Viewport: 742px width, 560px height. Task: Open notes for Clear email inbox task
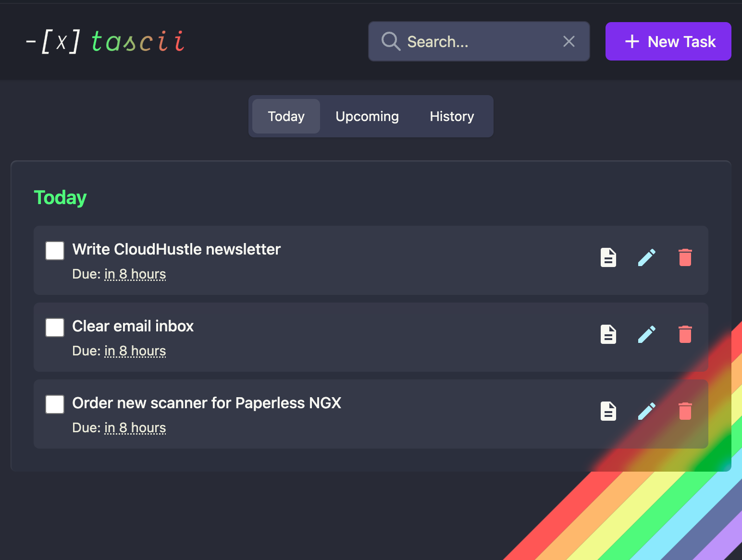coord(608,334)
